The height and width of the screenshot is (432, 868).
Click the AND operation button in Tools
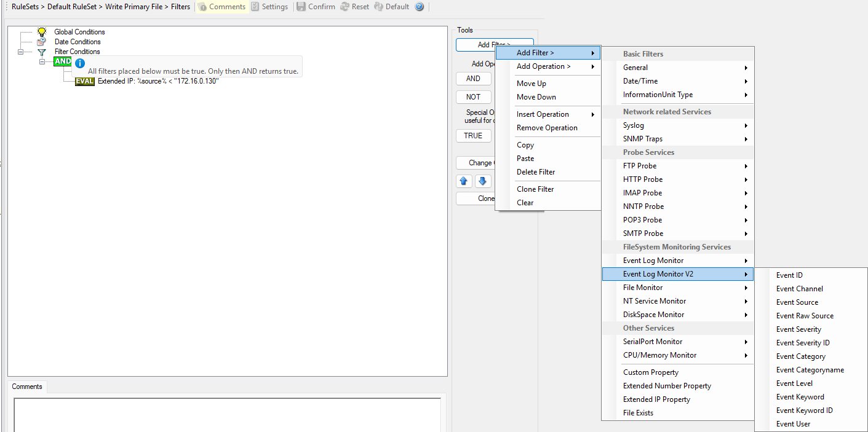(x=473, y=79)
